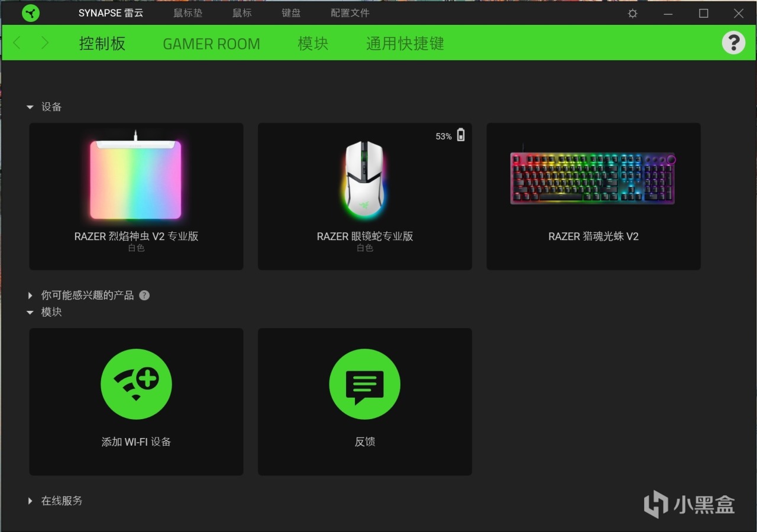
Task: Click the mouse battery icon
Action: tap(461, 135)
